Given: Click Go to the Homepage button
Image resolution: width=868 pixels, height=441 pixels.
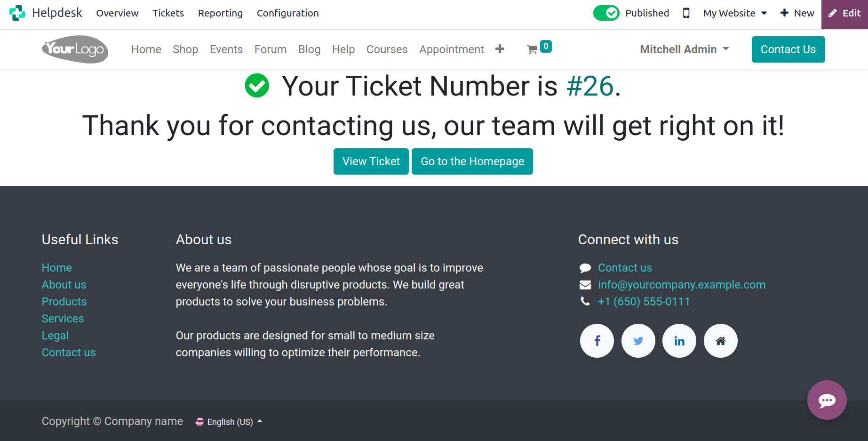Looking at the screenshot, I should pyautogui.click(x=472, y=161).
